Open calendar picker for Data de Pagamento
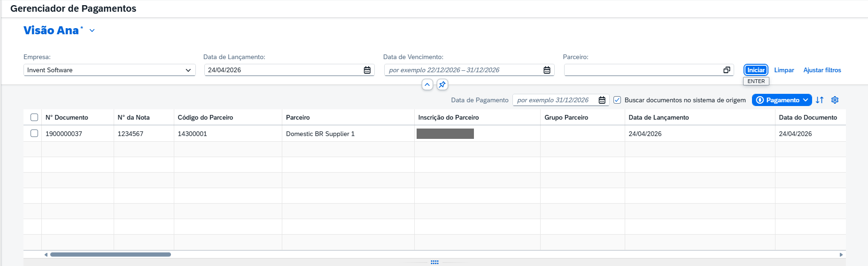This screenshot has width=868, height=266. pyautogui.click(x=602, y=100)
